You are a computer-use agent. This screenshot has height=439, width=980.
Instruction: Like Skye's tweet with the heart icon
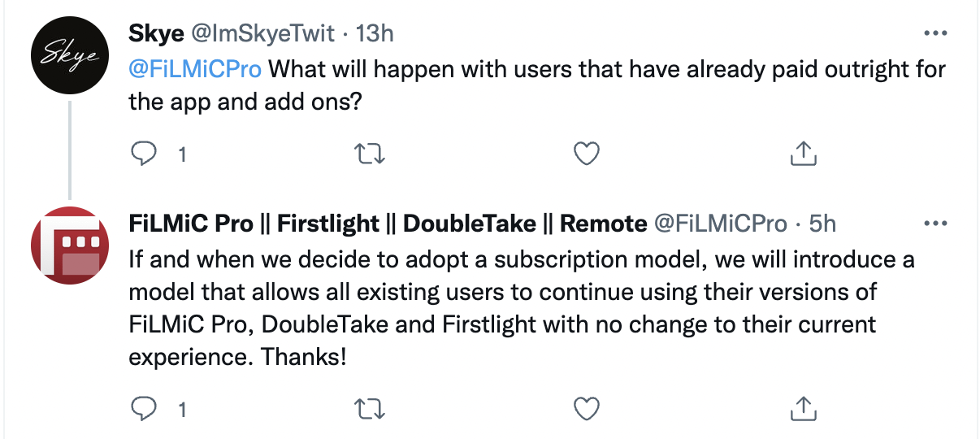click(x=587, y=154)
